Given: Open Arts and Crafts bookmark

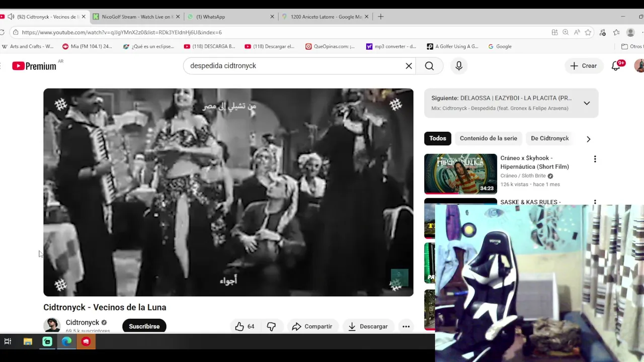Looking at the screenshot, I should tap(28, 46).
